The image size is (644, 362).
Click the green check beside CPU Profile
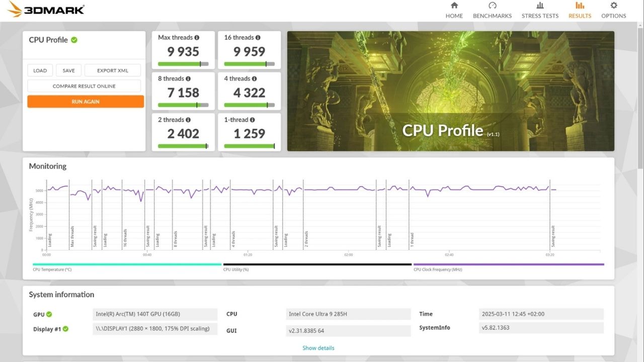74,40
